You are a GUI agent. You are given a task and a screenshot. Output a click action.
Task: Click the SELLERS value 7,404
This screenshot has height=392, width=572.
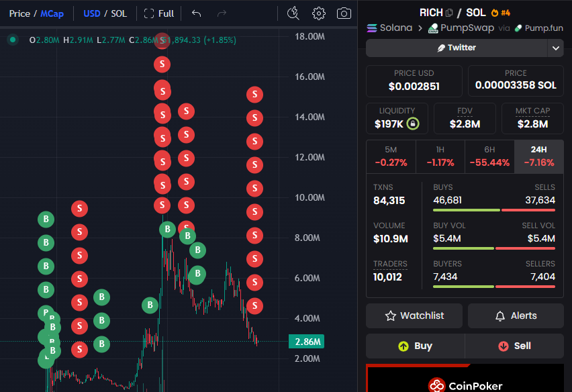point(542,277)
